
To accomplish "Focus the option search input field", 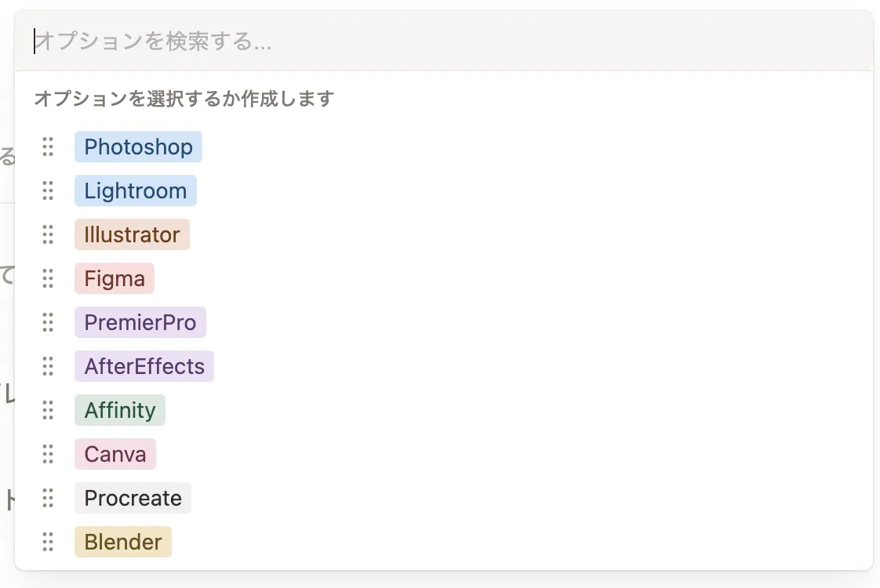I will 443,42.
